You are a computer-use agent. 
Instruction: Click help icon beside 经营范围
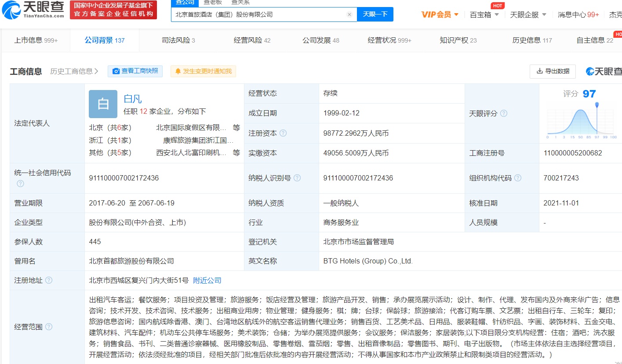[x=49, y=327]
